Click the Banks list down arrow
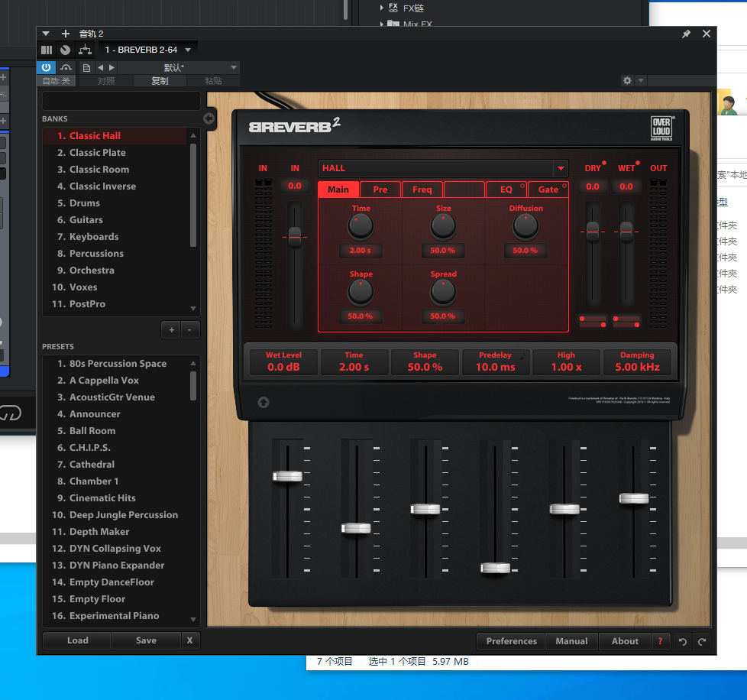Viewport: 747px width, 700px height. pyautogui.click(x=193, y=309)
